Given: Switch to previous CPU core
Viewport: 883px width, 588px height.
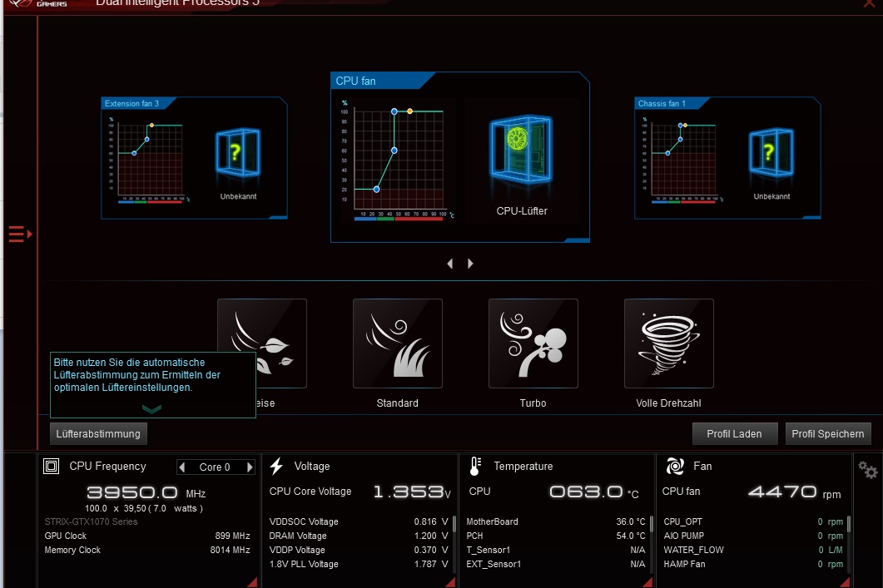Looking at the screenshot, I should tap(182, 467).
